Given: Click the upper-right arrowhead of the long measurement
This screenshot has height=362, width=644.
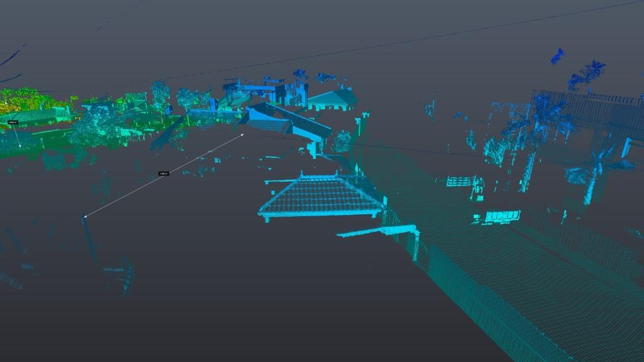Looking at the screenshot, I should [243, 134].
